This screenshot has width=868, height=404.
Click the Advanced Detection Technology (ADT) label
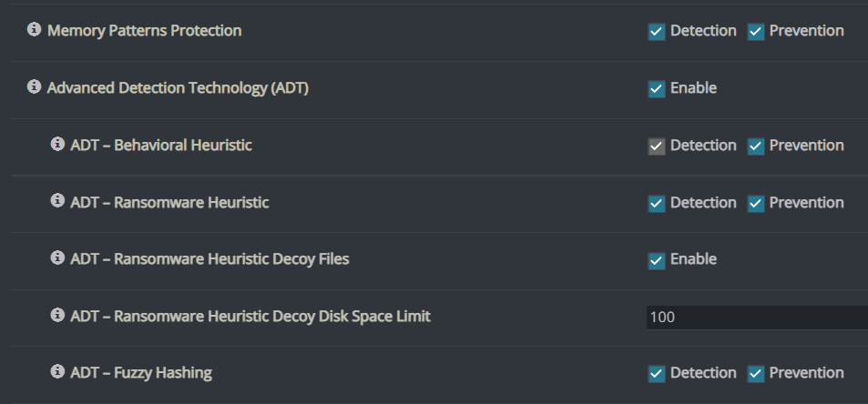(178, 88)
